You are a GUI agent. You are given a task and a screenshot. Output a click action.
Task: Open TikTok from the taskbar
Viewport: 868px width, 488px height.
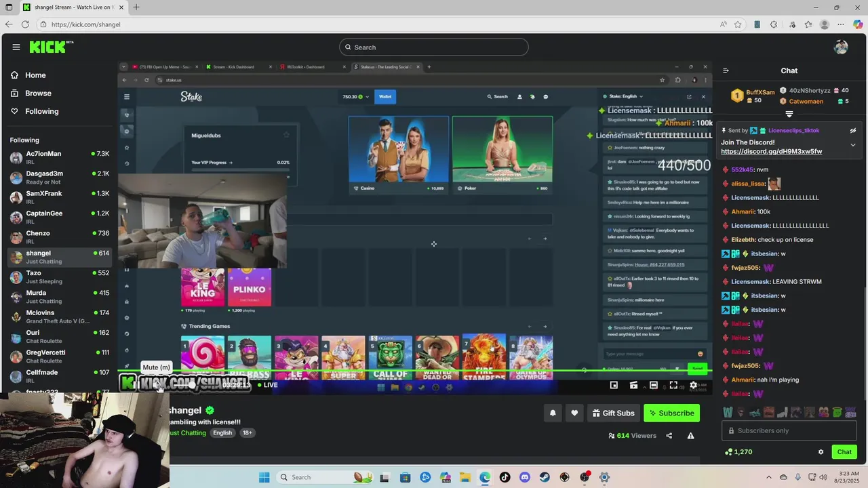pyautogui.click(x=505, y=477)
